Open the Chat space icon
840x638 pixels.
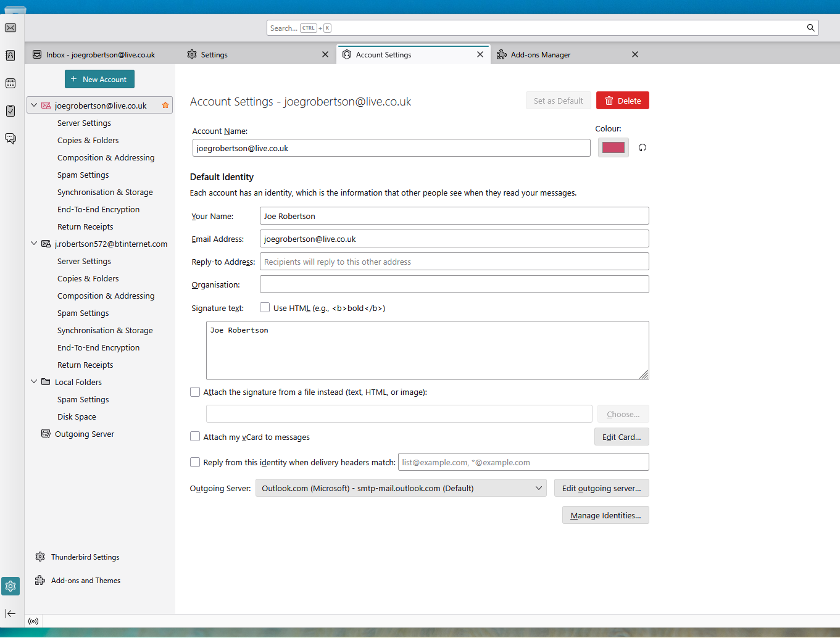click(x=10, y=138)
